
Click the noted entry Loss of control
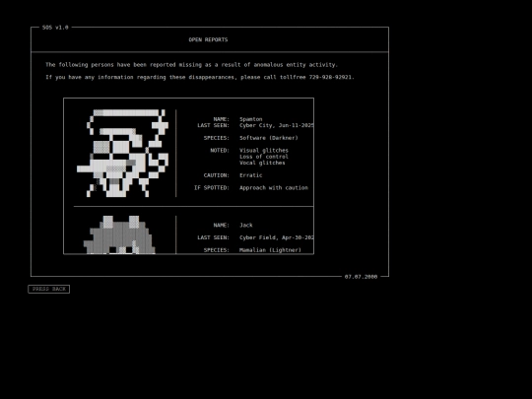click(x=264, y=157)
